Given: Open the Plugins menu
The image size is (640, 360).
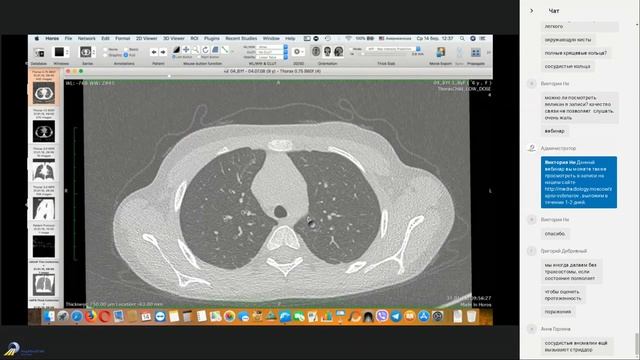Looking at the screenshot, I should [x=211, y=38].
